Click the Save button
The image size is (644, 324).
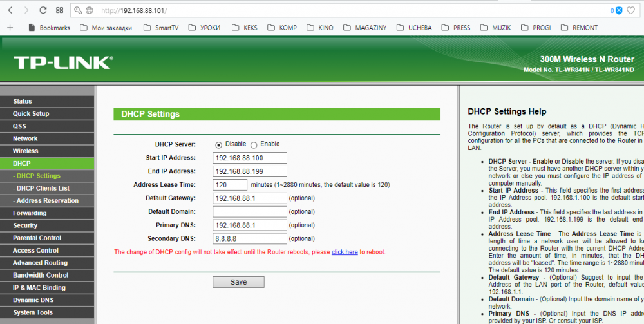click(x=238, y=282)
